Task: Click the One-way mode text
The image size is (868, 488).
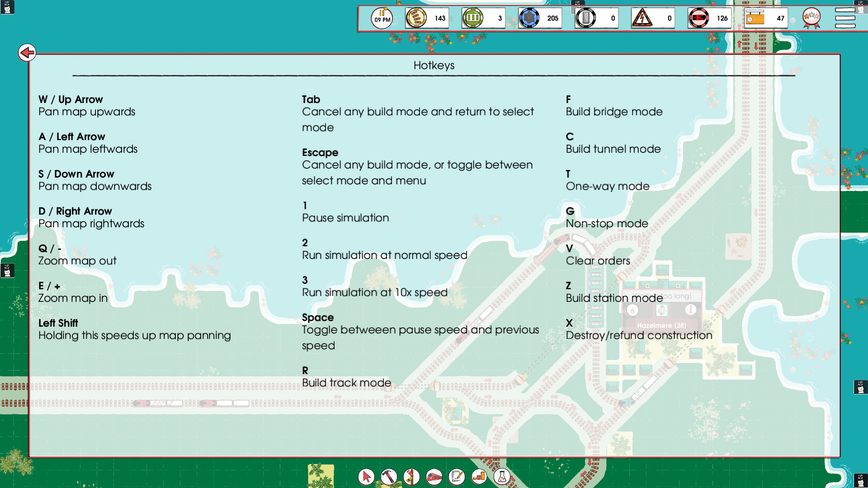Action: tap(608, 187)
